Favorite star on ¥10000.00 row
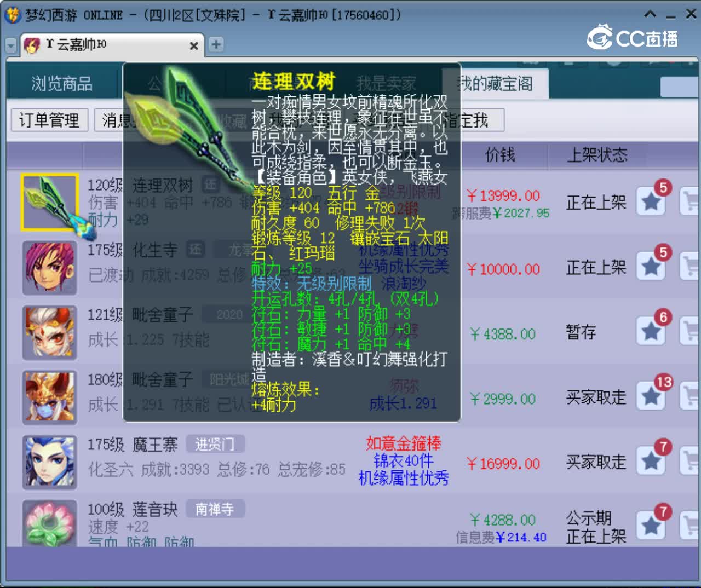This screenshot has height=588, width=701. (652, 267)
